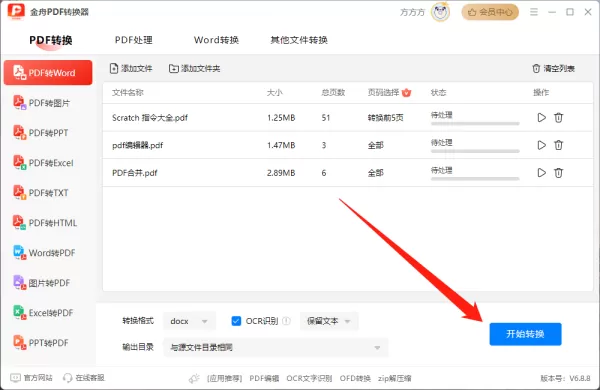The image size is (600, 390).
Task: Switch to the Word转换 tab
Action: pos(216,40)
